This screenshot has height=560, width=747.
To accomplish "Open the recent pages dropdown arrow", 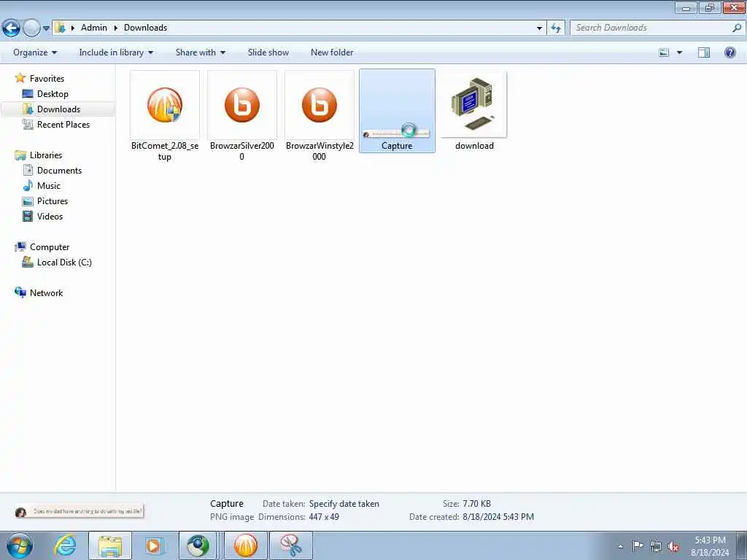I will coord(46,28).
